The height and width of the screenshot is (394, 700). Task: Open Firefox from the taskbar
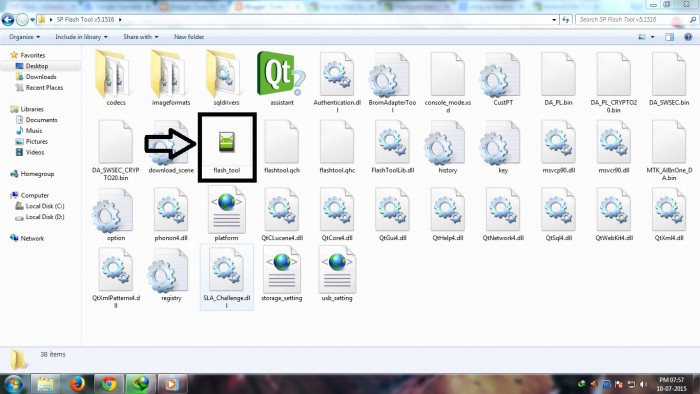(77, 384)
